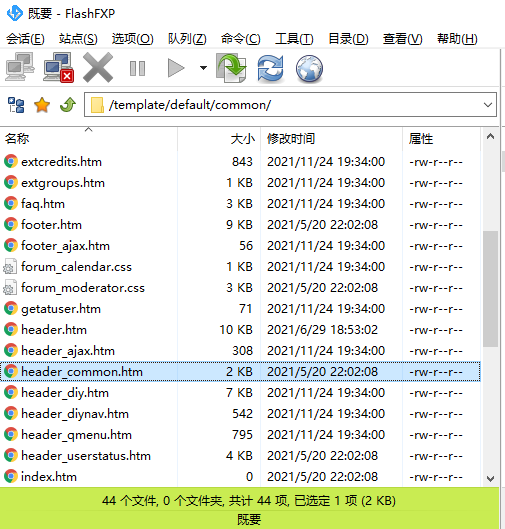Click the Disconnect icon with red X
This screenshot has height=529, width=505.
pyautogui.click(x=58, y=67)
